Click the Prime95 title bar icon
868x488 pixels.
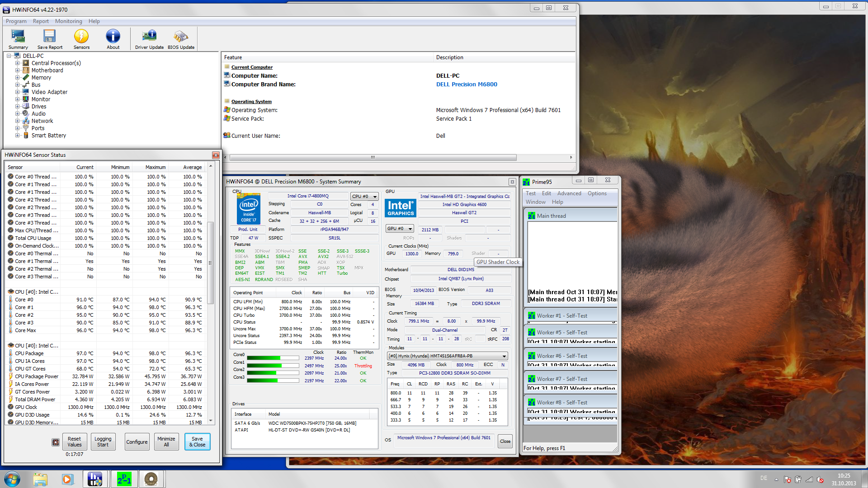526,182
